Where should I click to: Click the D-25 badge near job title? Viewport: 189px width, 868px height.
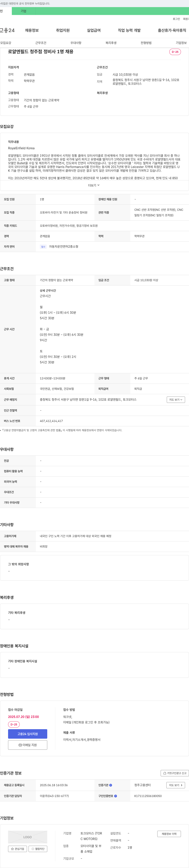(175, 52)
